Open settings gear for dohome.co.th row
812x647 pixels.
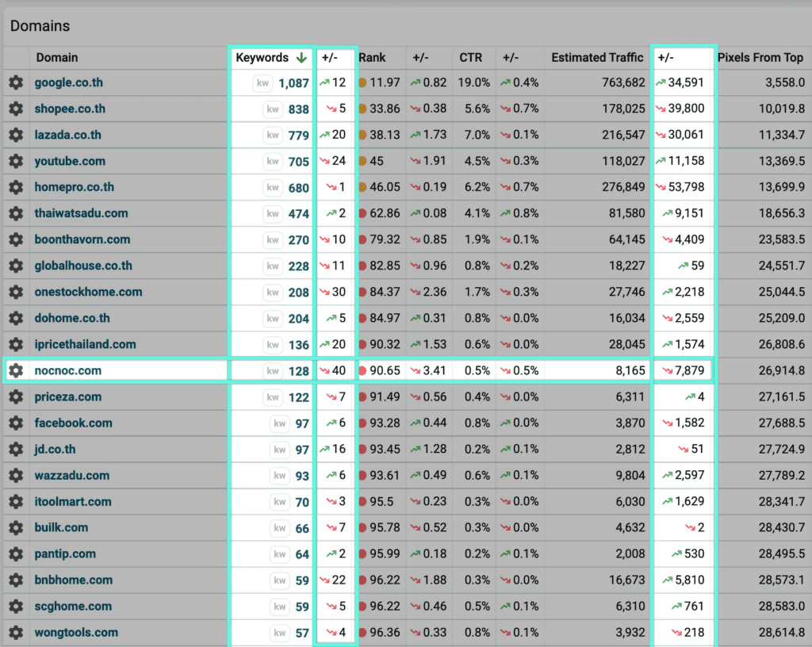[16, 318]
